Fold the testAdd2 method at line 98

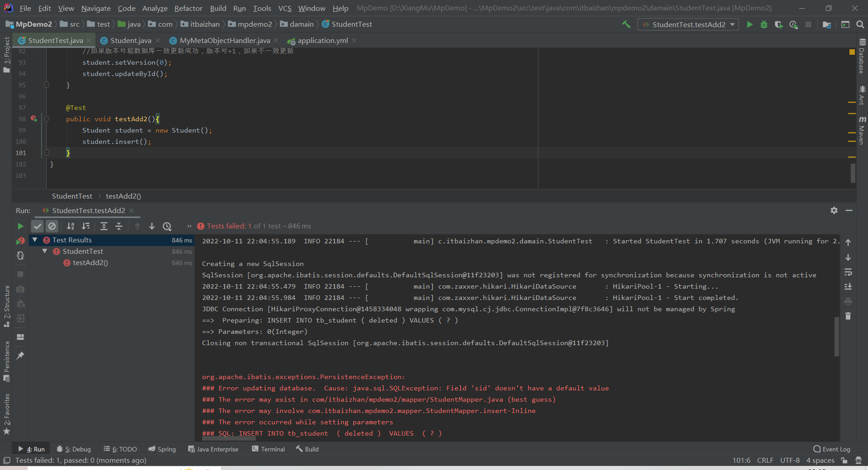pyautogui.click(x=46, y=119)
